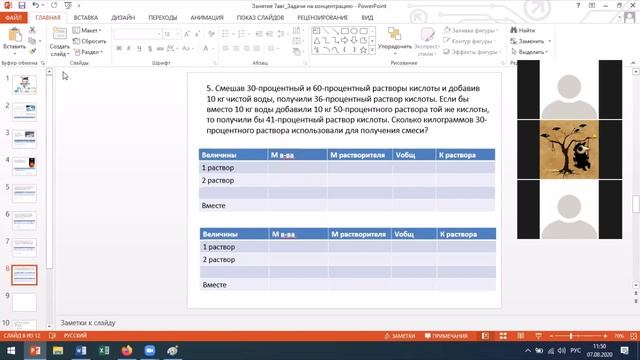Select the rectangle shape in shapes gallery
The height and width of the screenshot is (360, 640).
[x=344, y=31]
